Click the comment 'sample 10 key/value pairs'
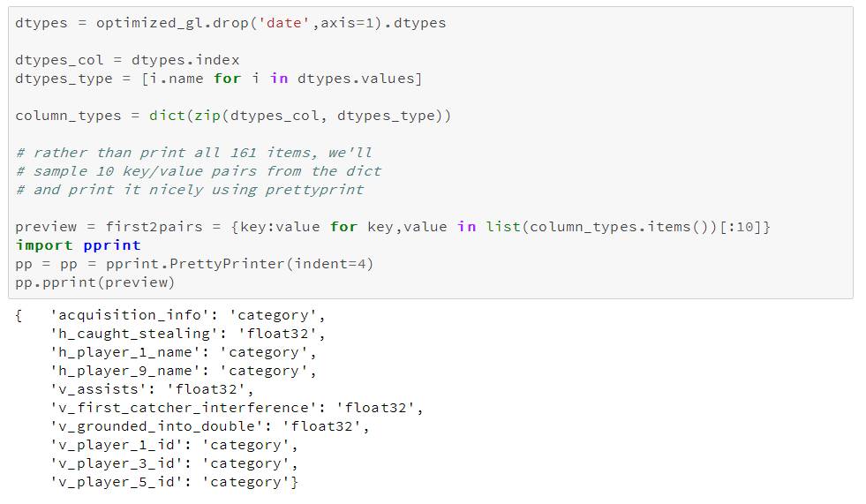866x504 pixels. coord(199,171)
